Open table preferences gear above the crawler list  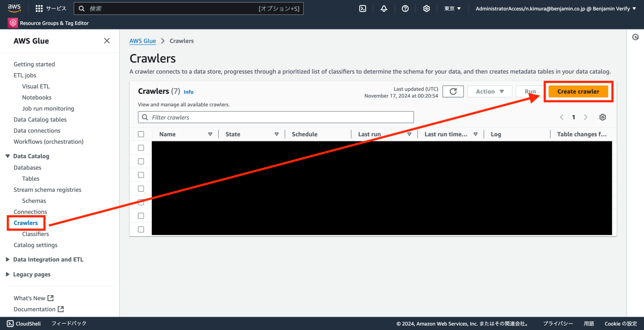[602, 117]
